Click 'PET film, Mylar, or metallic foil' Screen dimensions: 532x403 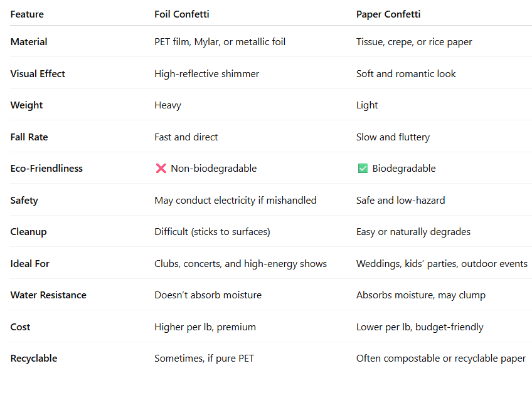tap(220, 42)
